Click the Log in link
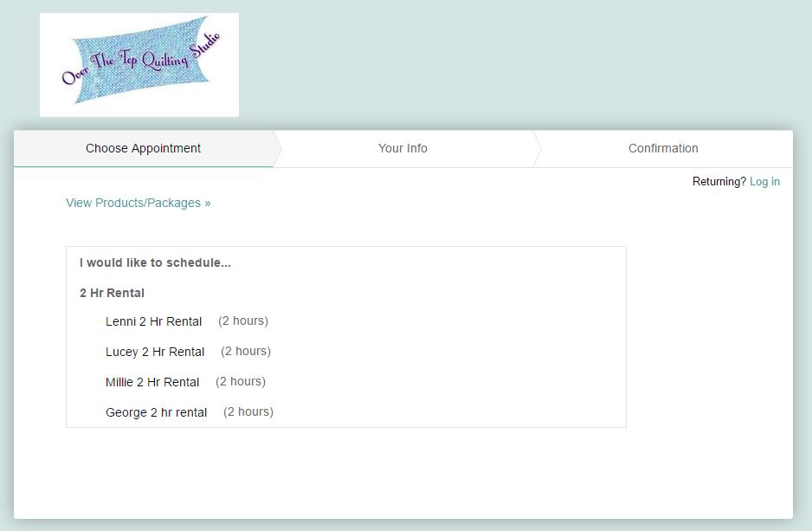Screen dimensions: 812x531 coord(765,182)
